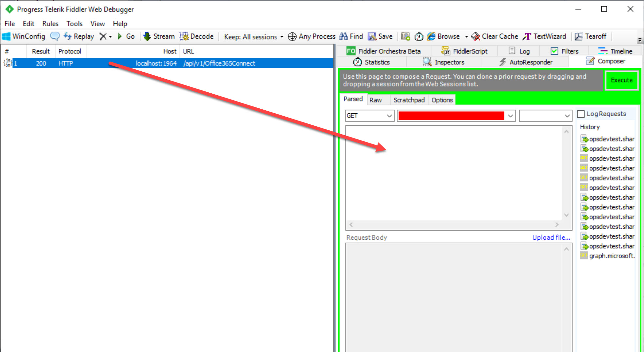The image size is (644, 352).
Task: Open the Keep: All sessions dropdown
Action: [x=253, y=37]
